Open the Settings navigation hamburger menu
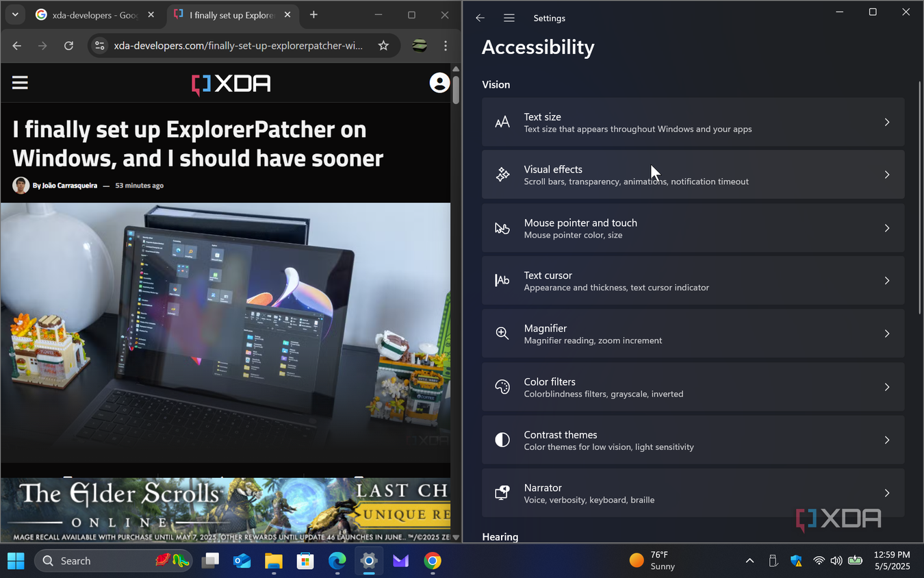Image resolution: width=924 pixels, height=578 pixels. point(509,18)
